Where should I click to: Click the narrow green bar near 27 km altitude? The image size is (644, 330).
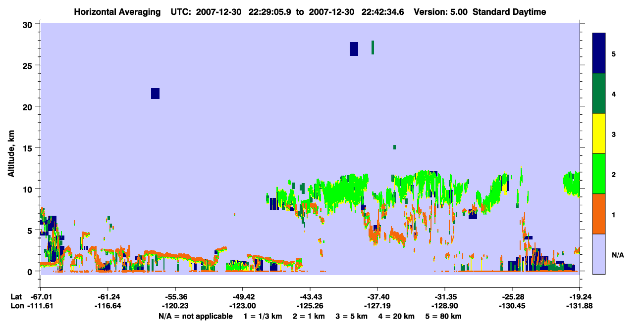point(373,47)
